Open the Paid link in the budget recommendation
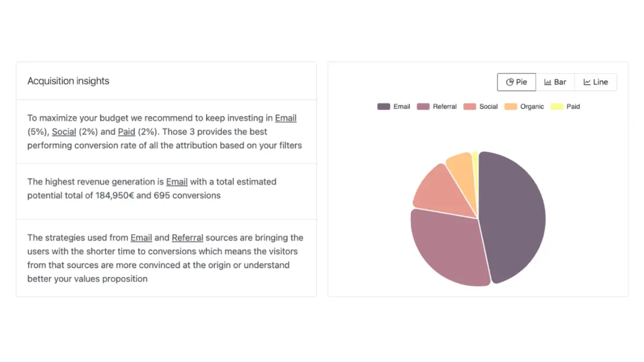 point(126,131)
